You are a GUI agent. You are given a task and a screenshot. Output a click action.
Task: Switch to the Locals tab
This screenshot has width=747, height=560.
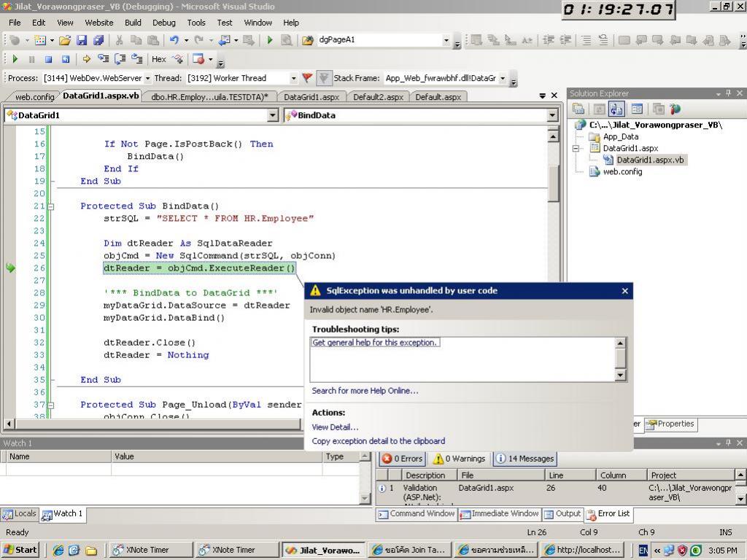[20, 514]
